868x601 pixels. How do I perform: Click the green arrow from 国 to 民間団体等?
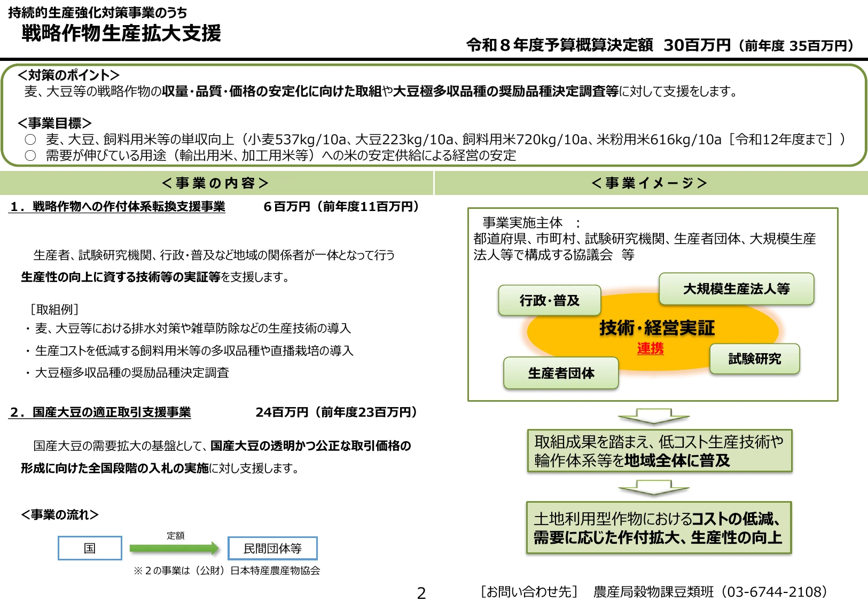pyautogui.click(x=174, y=548)
